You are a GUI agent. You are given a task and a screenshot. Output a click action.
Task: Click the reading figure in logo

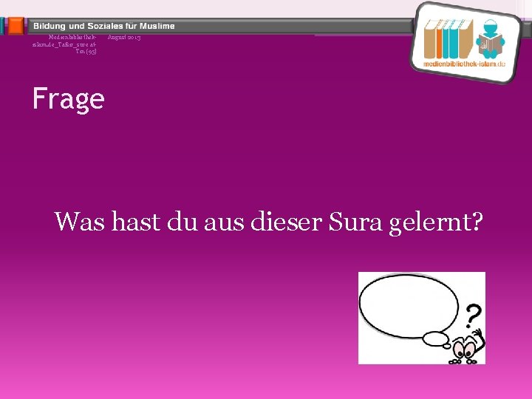coord(490,39)
